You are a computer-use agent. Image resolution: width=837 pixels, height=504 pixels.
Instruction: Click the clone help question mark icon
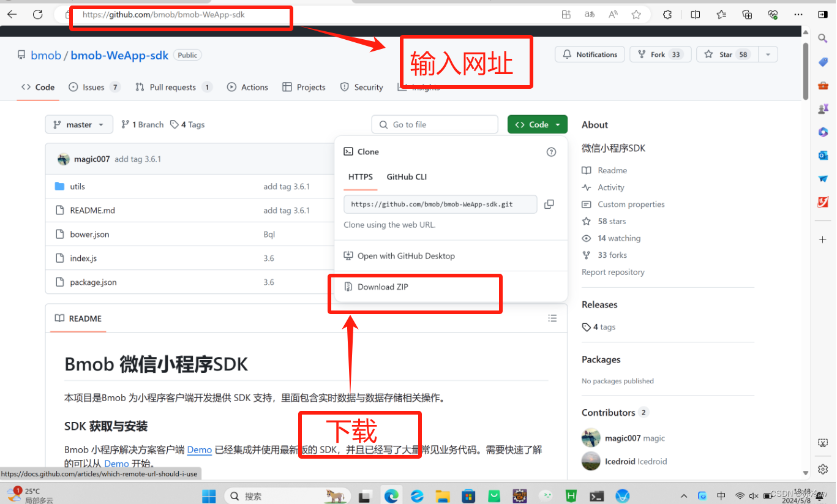pyautogui.click(x=551, y=152)
